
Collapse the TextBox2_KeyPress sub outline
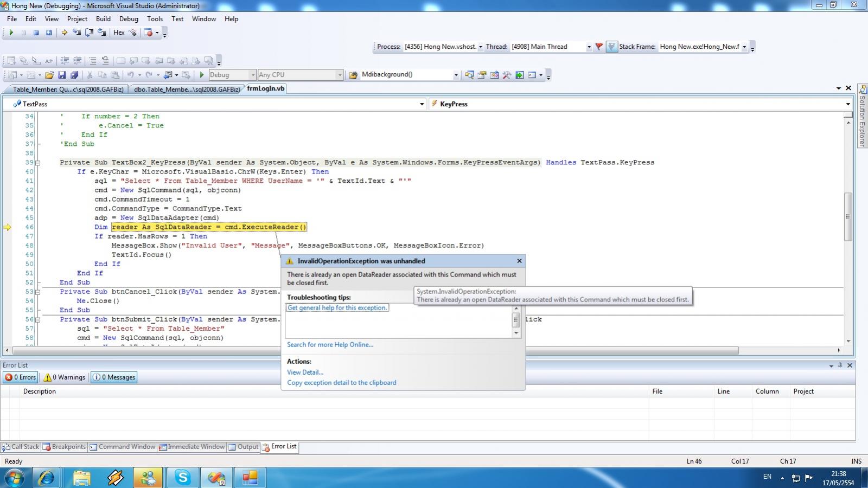click(x=38, y=163)
